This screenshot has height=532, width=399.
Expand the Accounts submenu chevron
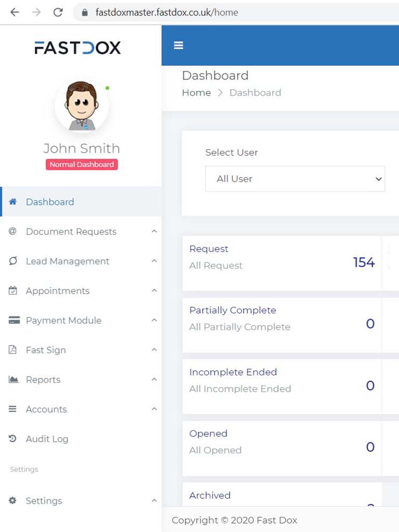(154, 409)
